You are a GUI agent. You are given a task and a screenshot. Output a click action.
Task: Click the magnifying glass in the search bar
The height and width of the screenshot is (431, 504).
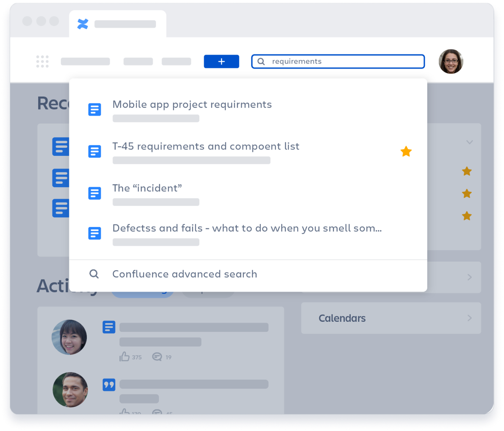(x=260, y=61)
